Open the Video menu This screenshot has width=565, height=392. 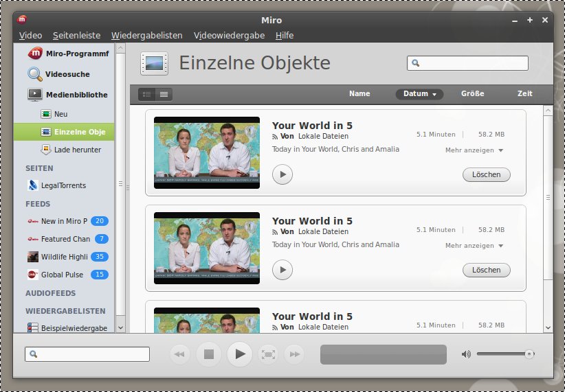(x=31, y=35)
